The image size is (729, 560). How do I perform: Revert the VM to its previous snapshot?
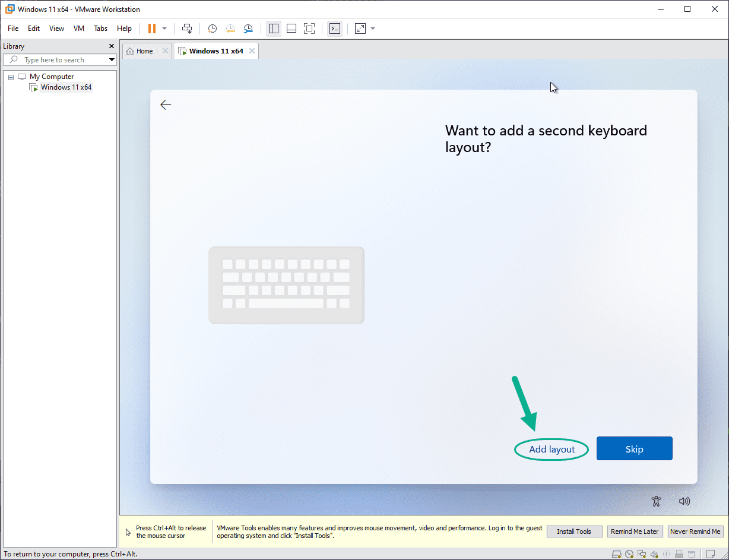pos(230,29)
